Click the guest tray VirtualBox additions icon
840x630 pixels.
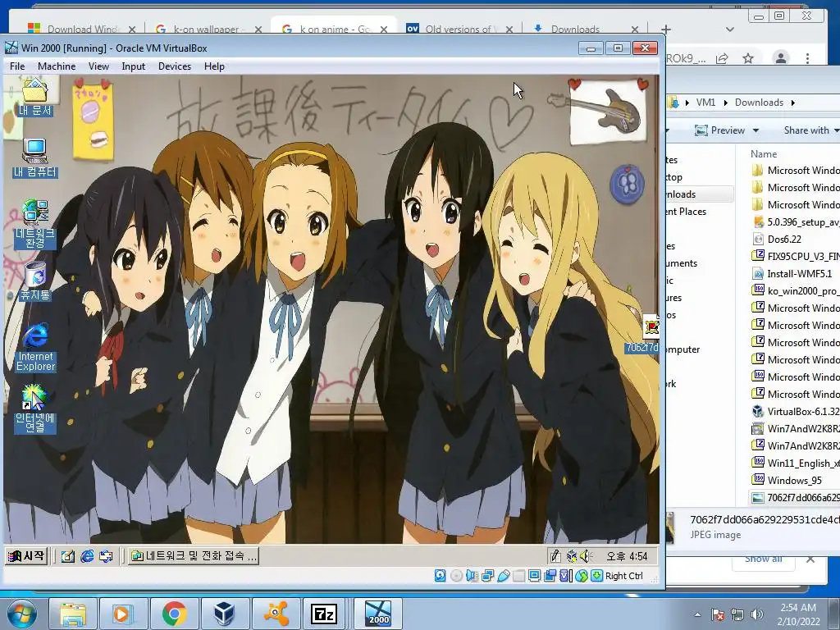[572, 557]
